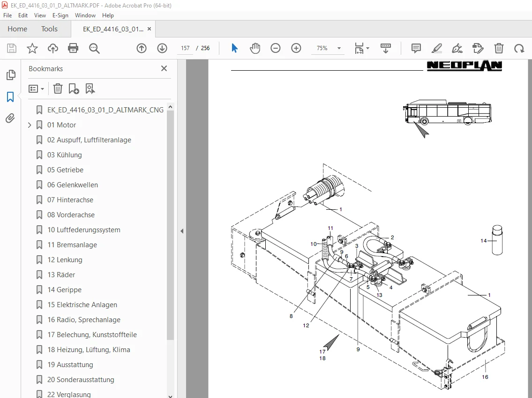
Task: Click the scrolling mode keyboard icon
Action: 385,48
